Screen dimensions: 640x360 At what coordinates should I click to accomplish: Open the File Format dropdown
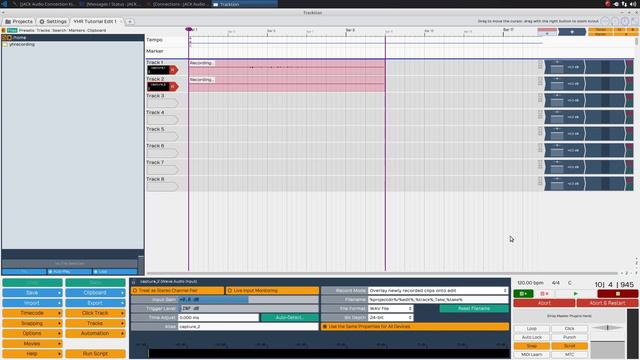391,309
